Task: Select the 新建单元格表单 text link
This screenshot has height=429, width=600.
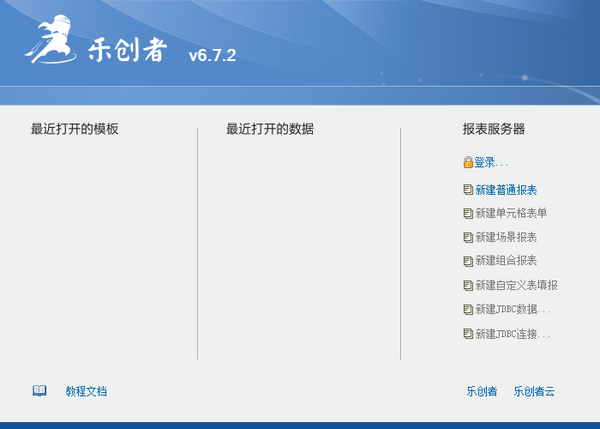Action: 511,213
